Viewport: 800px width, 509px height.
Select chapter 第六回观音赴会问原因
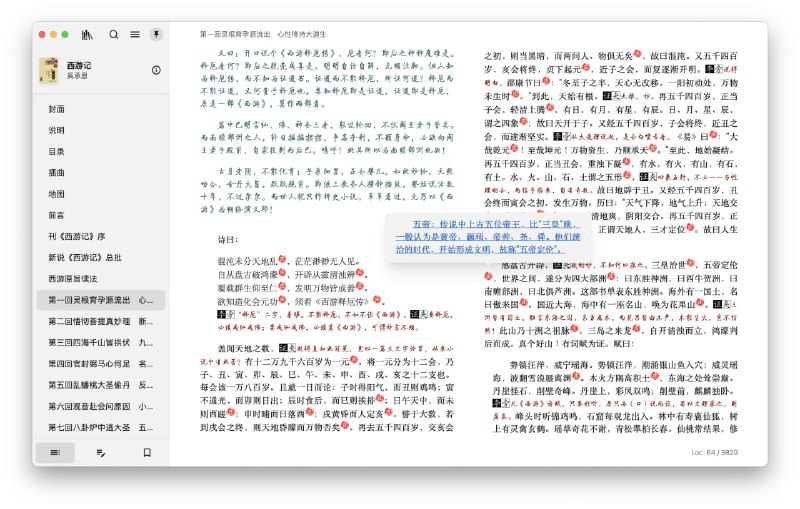pyautogui.click(x=101, y=406)
